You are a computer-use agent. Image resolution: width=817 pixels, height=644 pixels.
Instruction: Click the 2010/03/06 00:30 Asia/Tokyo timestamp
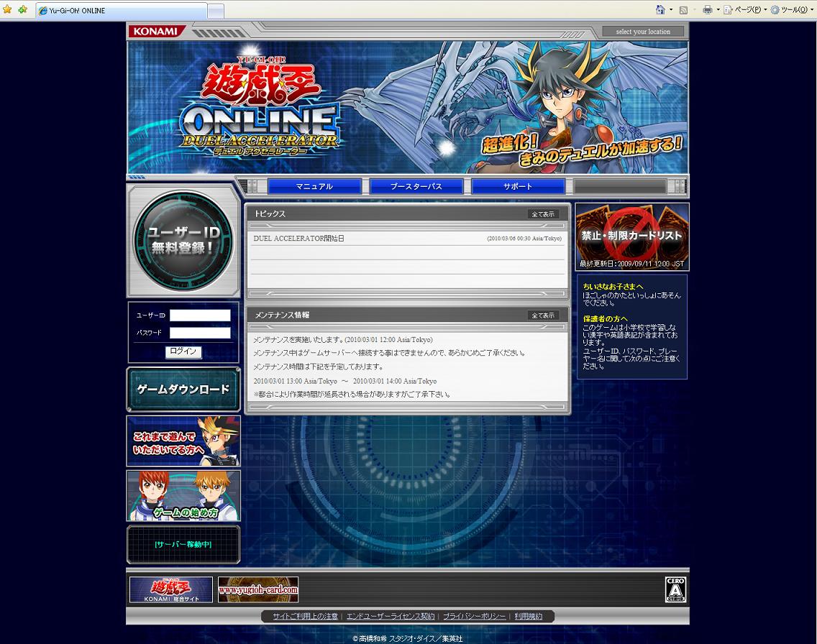point(524,239)
